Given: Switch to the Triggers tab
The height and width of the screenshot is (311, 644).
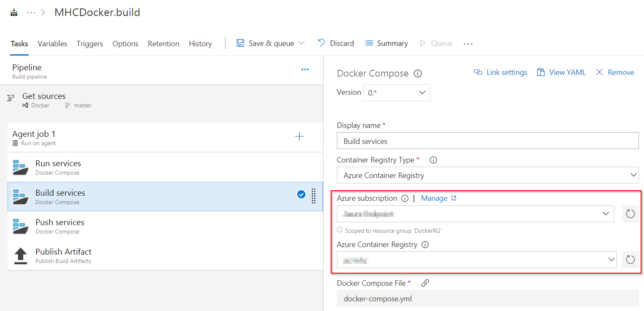Looking at the screenshot, I should 90,44.
